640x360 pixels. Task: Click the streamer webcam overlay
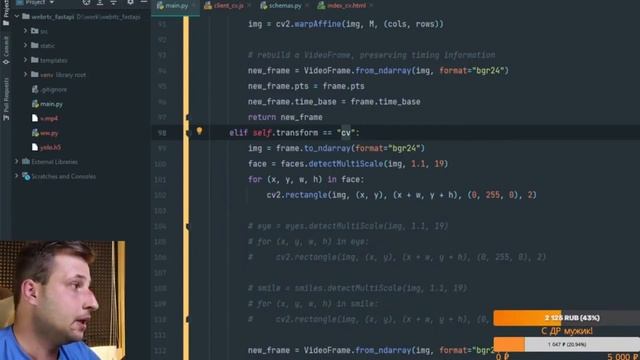[x=62, y=300]
